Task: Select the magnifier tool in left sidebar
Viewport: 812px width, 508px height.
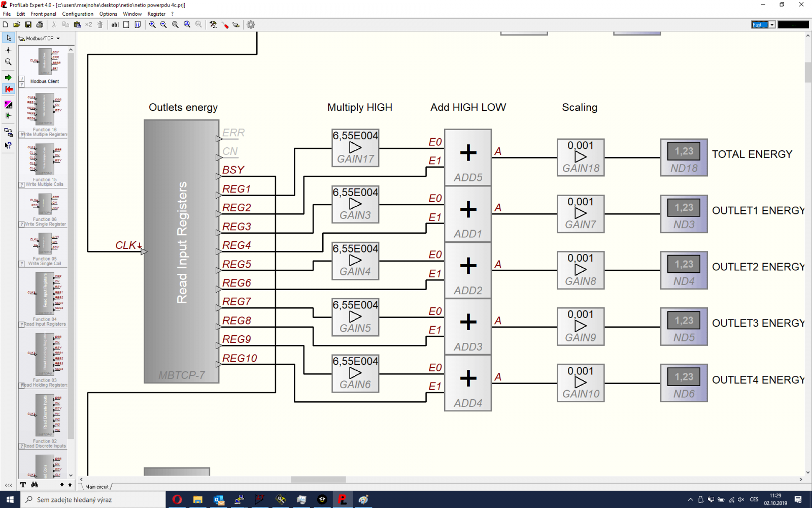Action: point(8,62)
